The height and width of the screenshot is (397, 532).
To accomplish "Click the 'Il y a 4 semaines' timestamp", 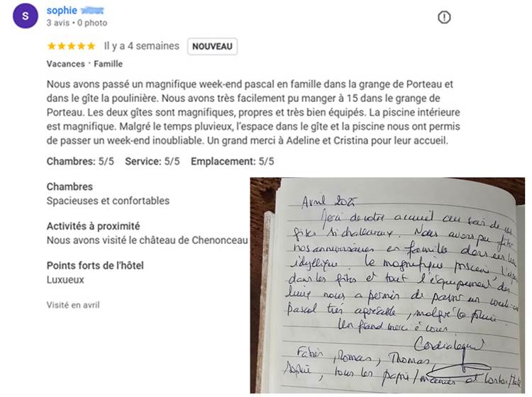I will point(141,46).
